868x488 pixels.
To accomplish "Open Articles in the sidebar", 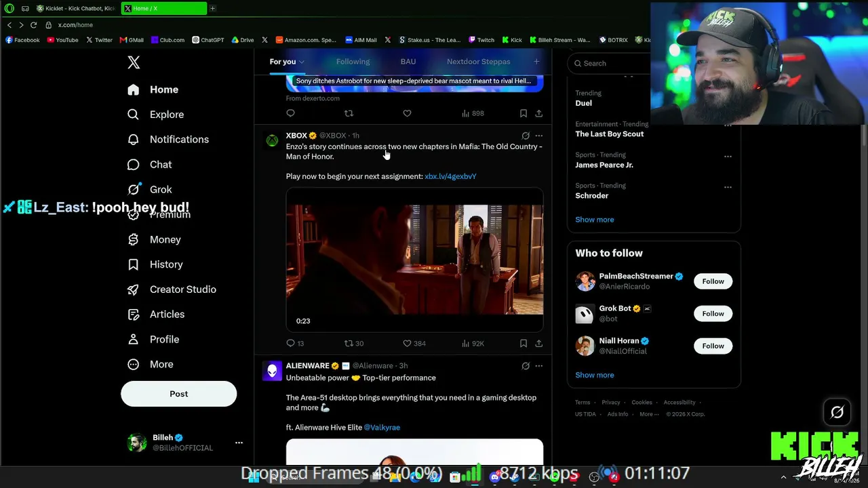I will point(156,314).
